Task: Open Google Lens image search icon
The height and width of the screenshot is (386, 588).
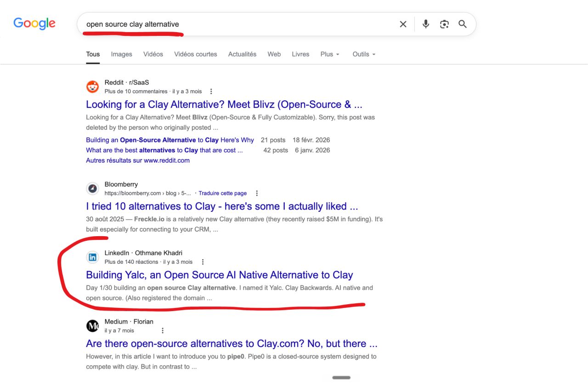Action: (444, 24)
